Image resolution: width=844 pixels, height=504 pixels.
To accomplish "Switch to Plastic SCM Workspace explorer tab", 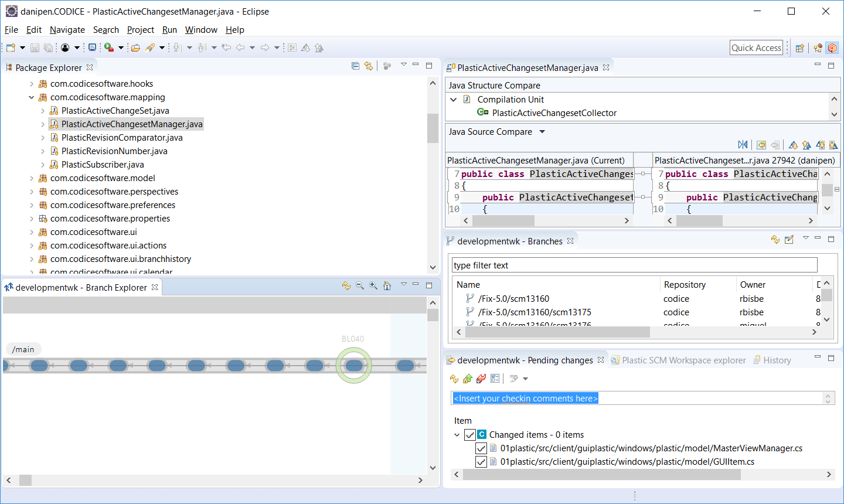I will pyautogui.click(x=679, y=360).
